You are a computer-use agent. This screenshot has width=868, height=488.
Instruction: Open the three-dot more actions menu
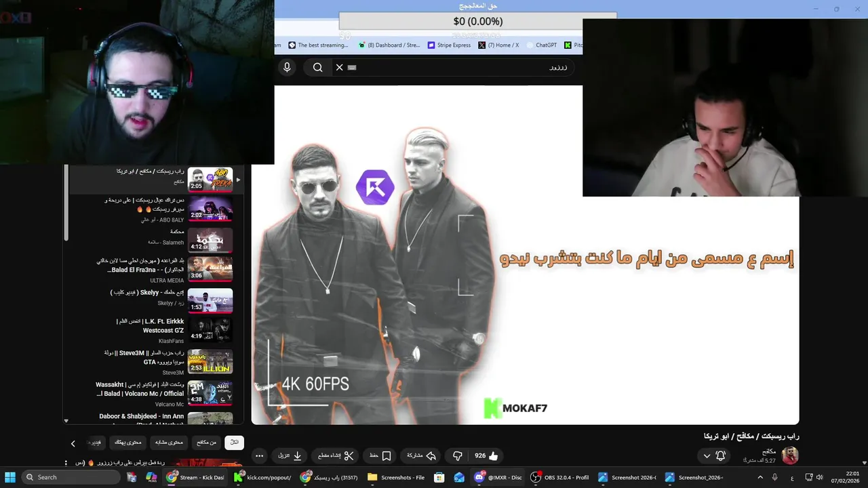pos(259,456)
